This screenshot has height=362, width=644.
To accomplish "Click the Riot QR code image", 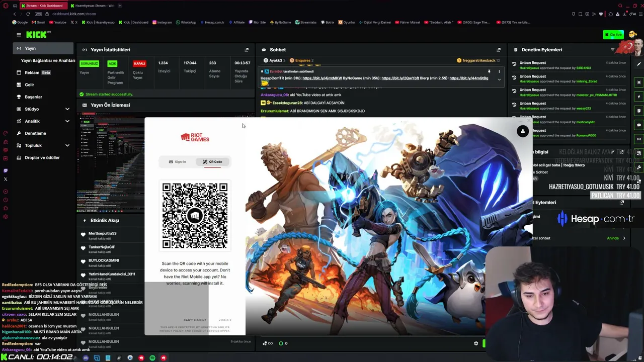I will 195,215.
